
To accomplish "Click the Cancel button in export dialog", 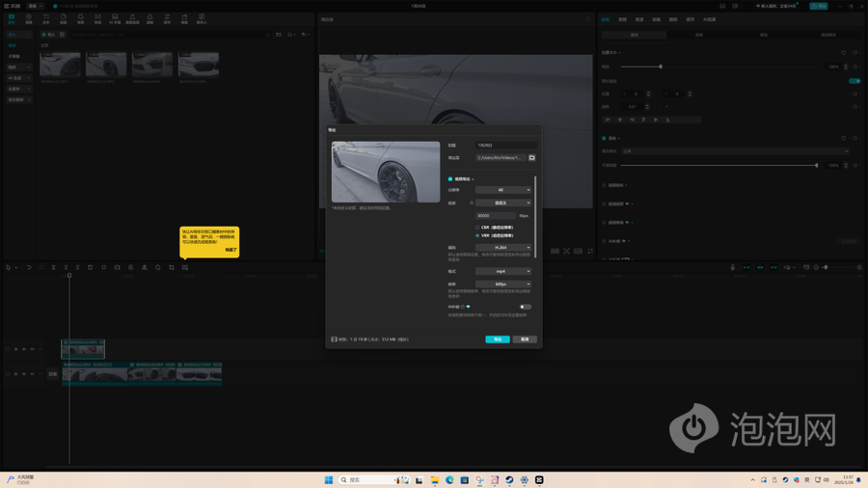I will pyautogui.click(x=525, y=339).
